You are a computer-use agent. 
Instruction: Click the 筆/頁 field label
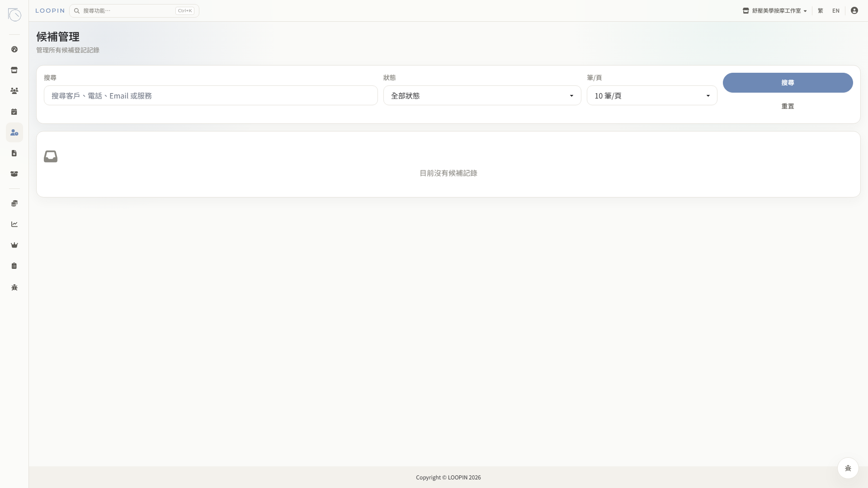click(x=594, y=78)
